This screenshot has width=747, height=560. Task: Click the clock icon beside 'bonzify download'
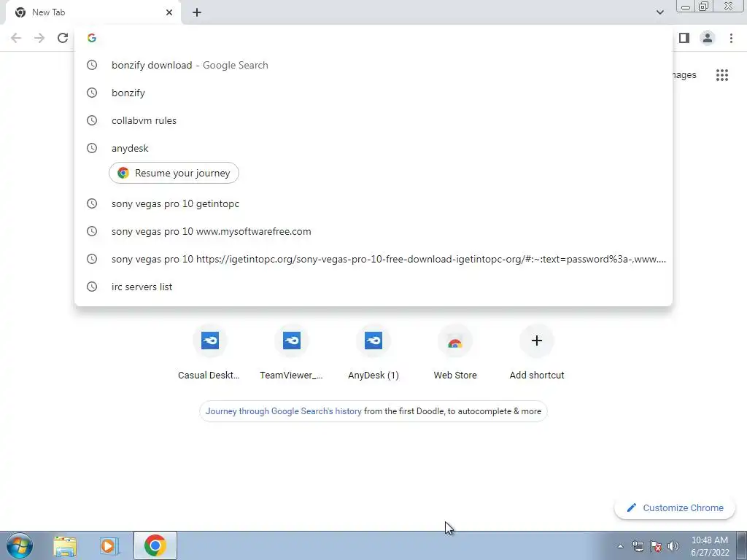tap(92, 65)
